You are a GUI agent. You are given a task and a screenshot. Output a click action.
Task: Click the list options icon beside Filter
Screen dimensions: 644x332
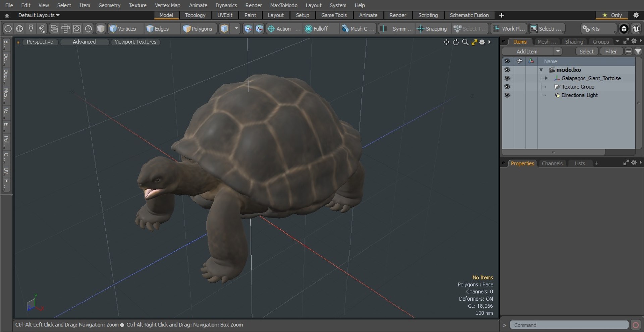629,51
